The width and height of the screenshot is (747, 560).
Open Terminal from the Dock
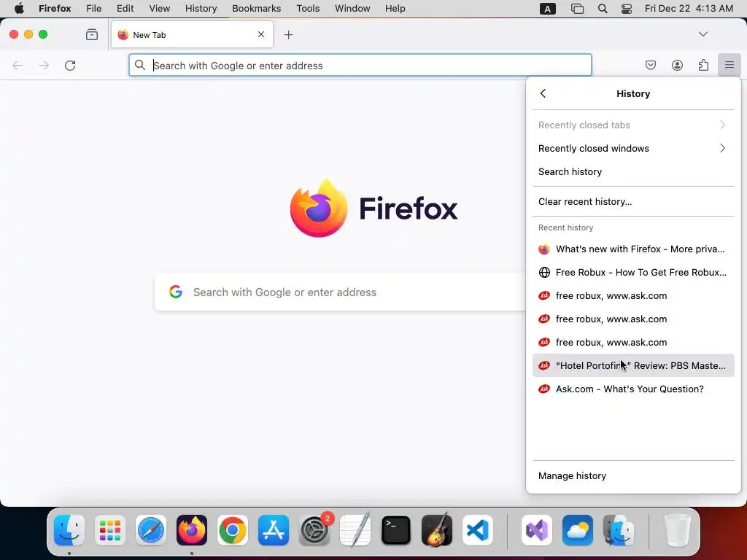pyautogui.click(x=396, y=530)
